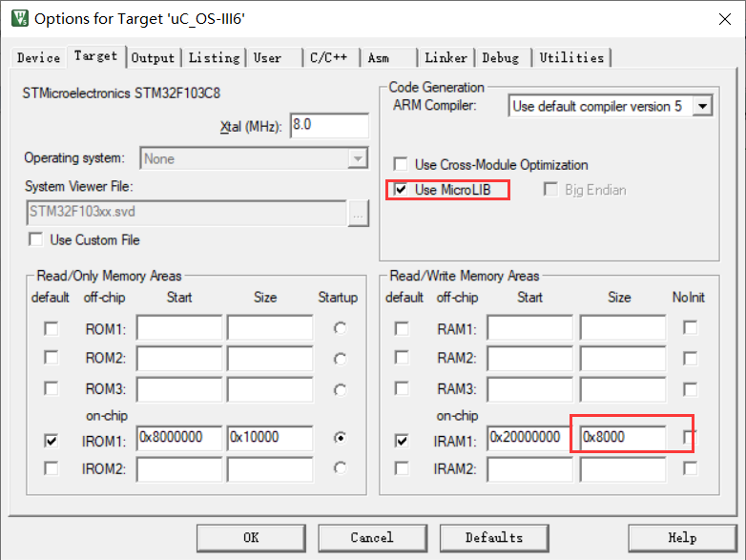
Task: Close the Options for Target dialog
Action: 725,19
